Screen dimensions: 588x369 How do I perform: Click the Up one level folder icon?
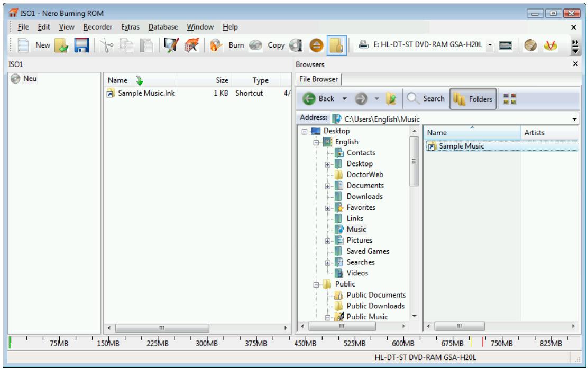pyautogui.click(x=391, y=99)
